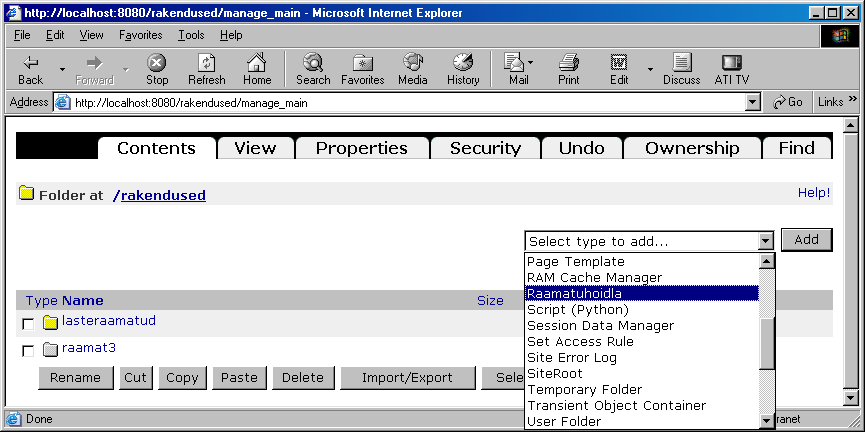
Task: Collapse the 'Select type to add' dropdown
Action: click(766, 241)
